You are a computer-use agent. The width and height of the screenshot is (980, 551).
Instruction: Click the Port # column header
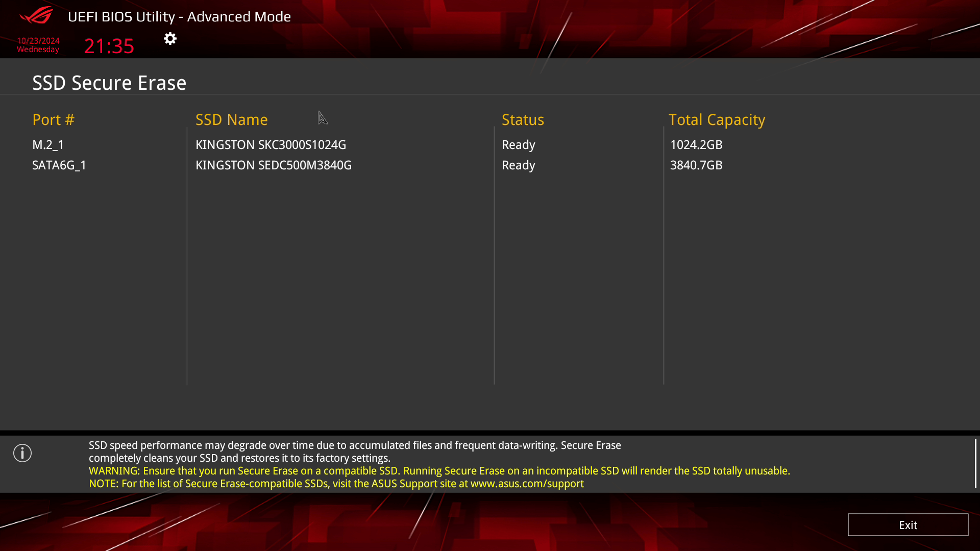coord(53,119)
